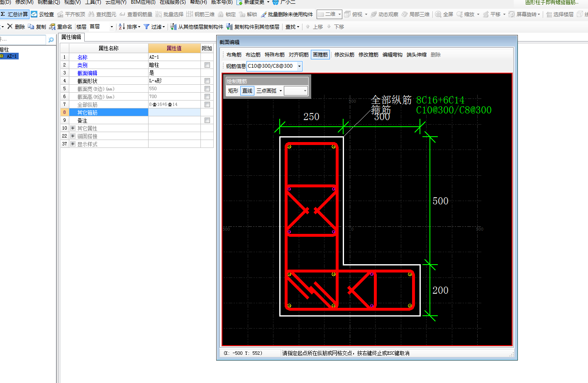Click the 动态观察 orbit icon
The height and width of the screenshot is (383, 588).
[x=373, y=14]
